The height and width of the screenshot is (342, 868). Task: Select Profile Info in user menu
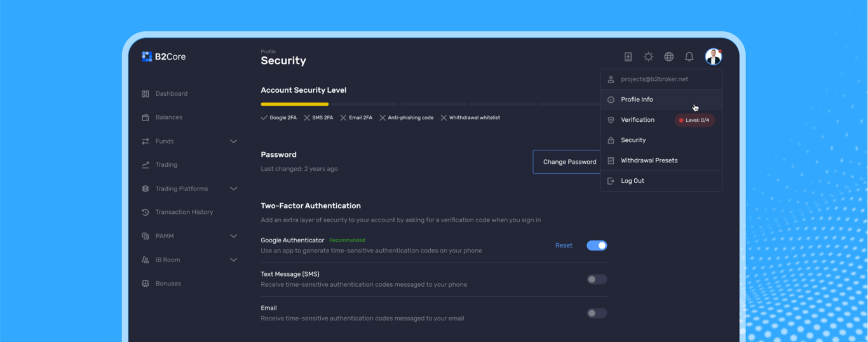coord(637,100)
